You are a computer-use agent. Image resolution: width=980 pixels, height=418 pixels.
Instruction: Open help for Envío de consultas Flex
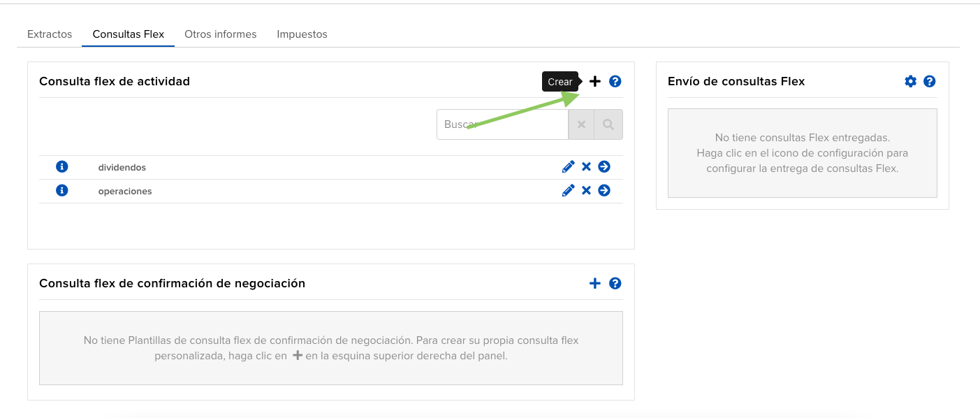pyautogui.click(x=929, y=82)
